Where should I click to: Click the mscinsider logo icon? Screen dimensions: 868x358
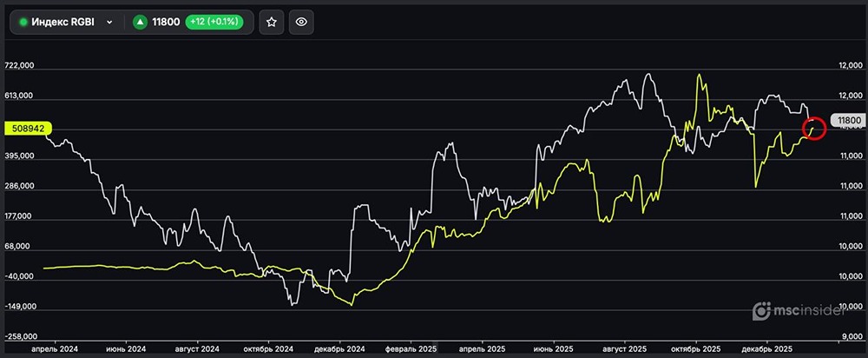(761, 310)
